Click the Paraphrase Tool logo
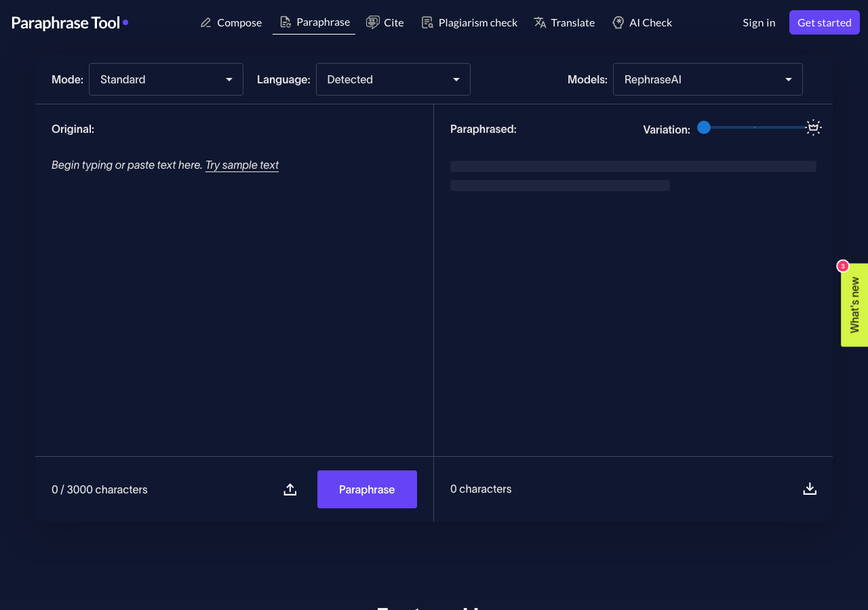The image size is (868, 610). [69, 22]
